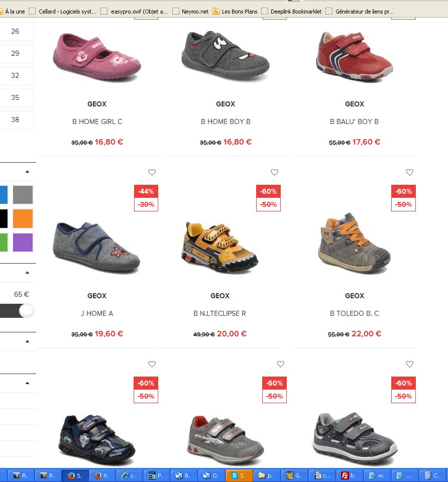Open Deeplink Bookmarklet bookmark
Screen dimensions: 448x482
[x=291, y=12]
